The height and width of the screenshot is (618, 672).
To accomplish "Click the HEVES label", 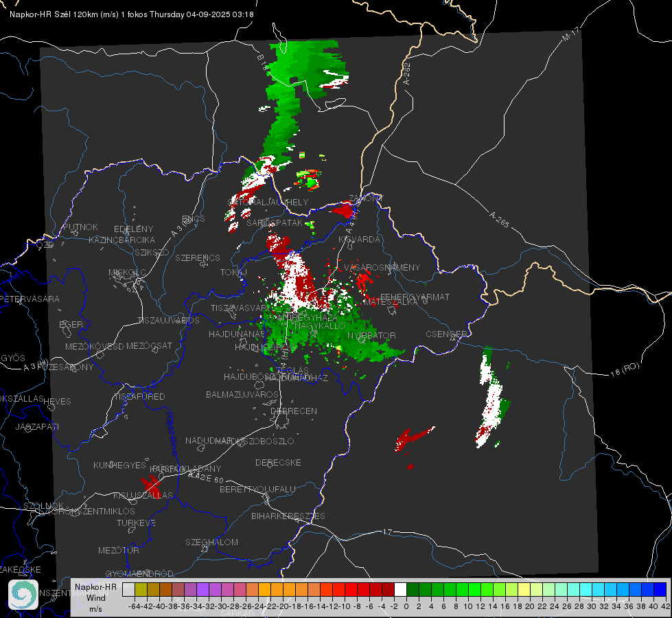I will pos(57,402).
